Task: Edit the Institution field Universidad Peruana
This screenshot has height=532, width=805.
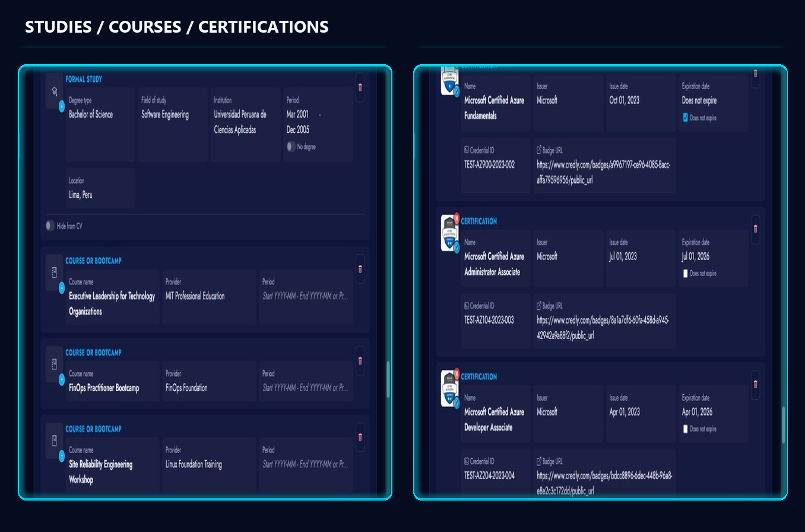Action: pyautogui.click(x=245, y=125)
